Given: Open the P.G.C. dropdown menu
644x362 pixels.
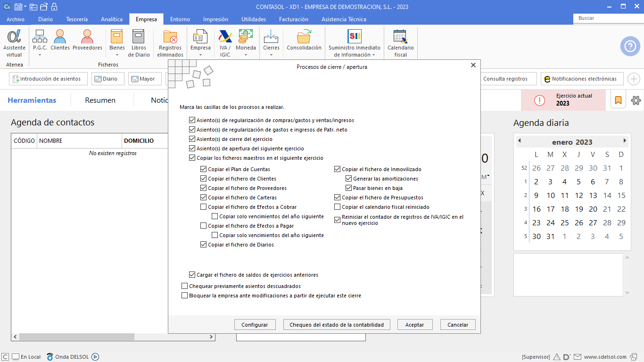Looking at the screenshot, I should tap(40, 51).
